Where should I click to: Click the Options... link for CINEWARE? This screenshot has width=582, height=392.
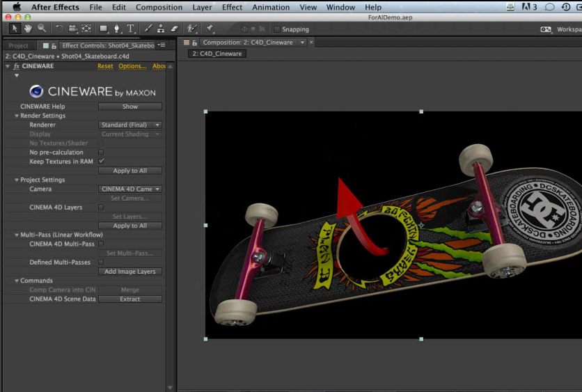click(x=132, y=66)
